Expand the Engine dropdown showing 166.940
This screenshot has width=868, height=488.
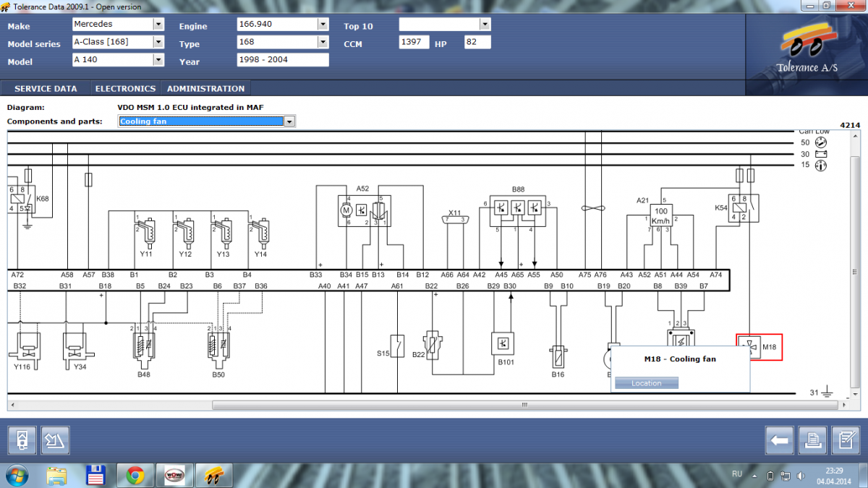tap(323, 24)
